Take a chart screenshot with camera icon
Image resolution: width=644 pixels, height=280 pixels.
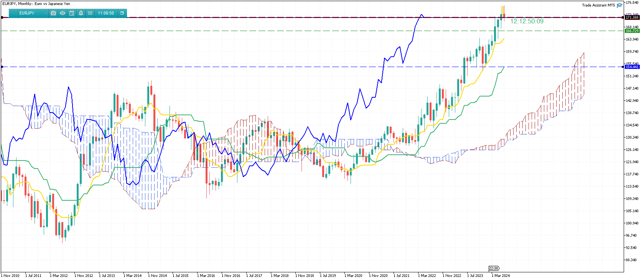point(53,13)
